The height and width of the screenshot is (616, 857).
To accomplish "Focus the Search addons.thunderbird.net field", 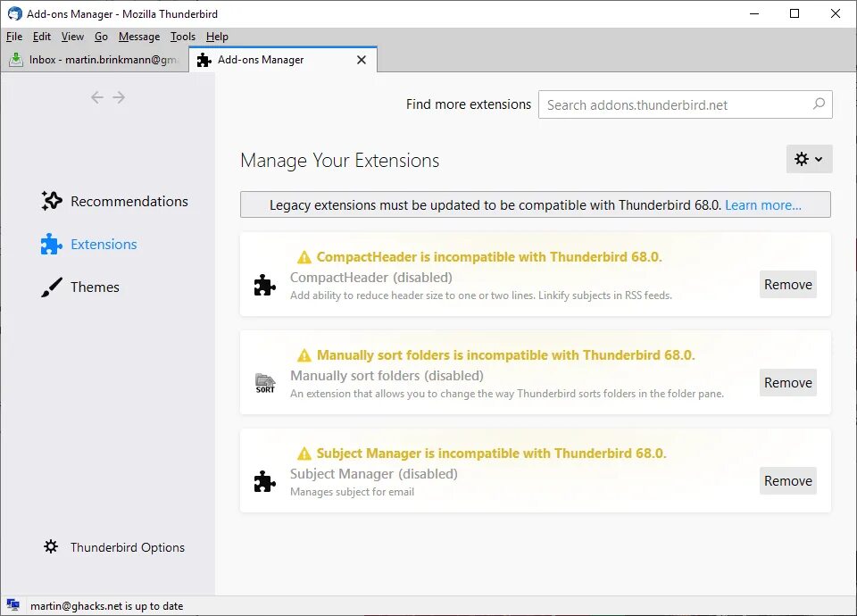I will point(685,104).
